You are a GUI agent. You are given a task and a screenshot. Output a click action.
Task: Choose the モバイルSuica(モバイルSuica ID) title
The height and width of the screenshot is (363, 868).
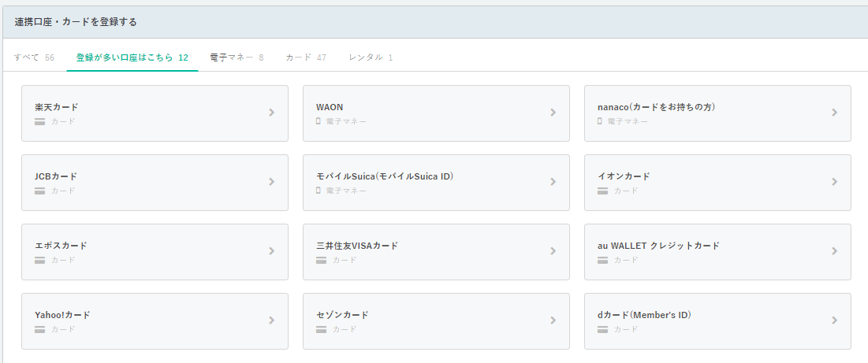click(386, 177)
